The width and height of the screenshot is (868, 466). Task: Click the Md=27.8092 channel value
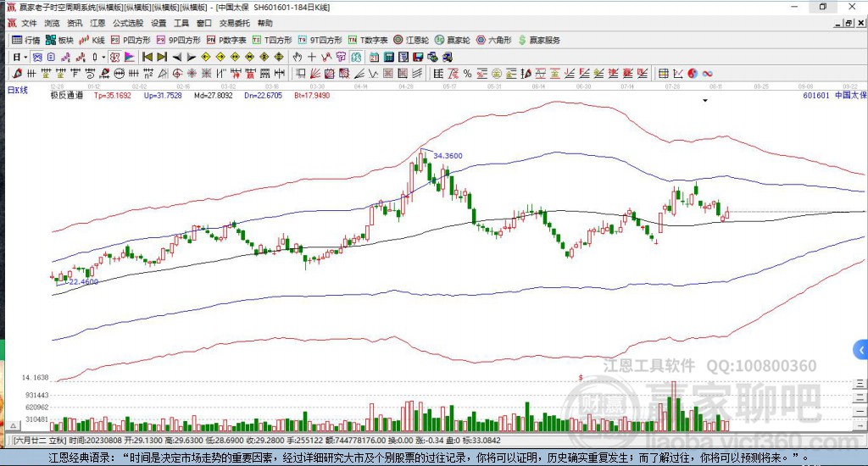pyautogui.click(x=213, y=95)
